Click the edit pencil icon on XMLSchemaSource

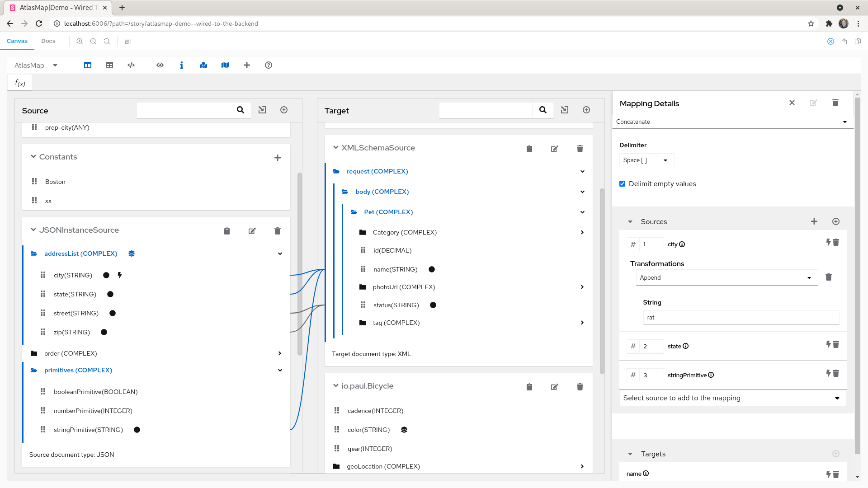click(x=555, y=148)
